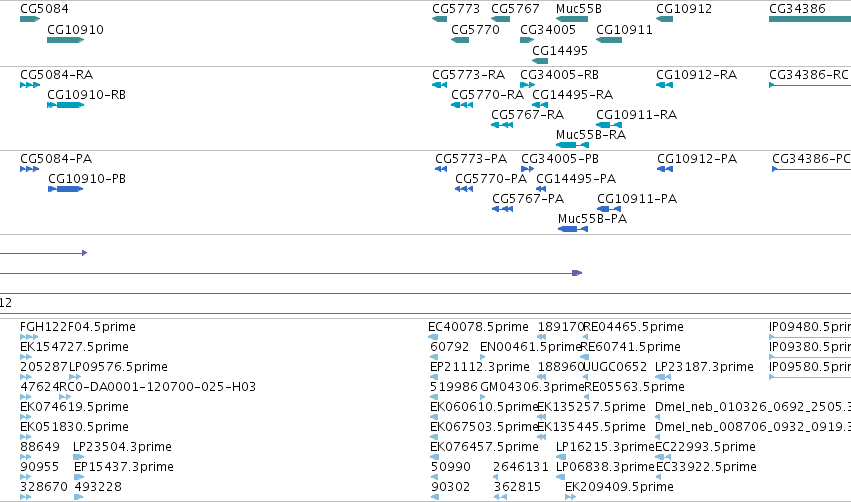Viewport: 851px width, 502px height.
Task: Click the CG10912 gene label
Action: (684, 9)
